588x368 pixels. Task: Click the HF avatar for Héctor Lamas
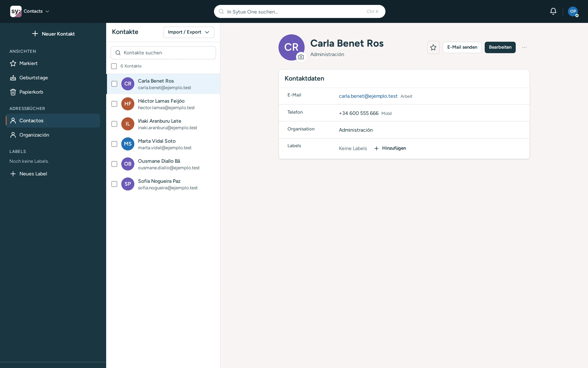128,104
